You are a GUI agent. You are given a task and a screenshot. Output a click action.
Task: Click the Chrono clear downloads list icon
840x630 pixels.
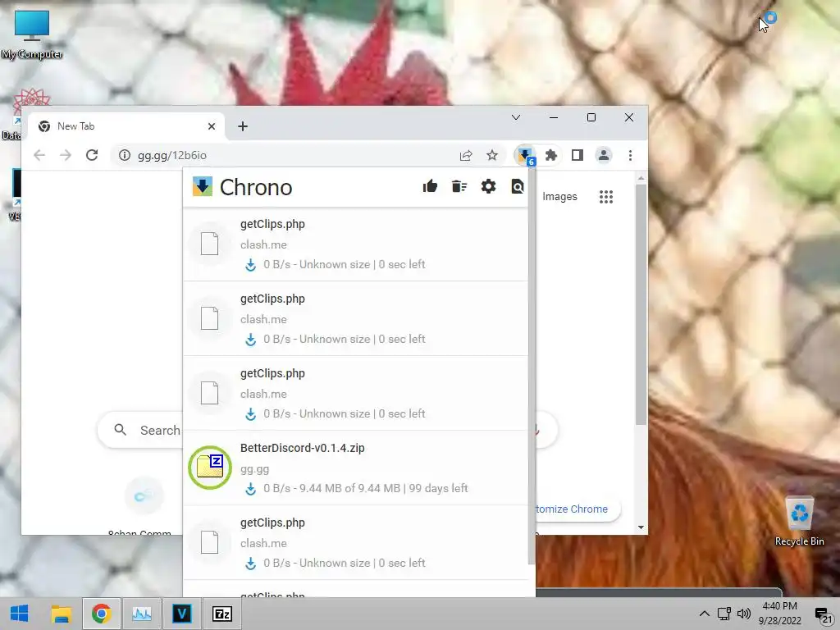point(459,186)
